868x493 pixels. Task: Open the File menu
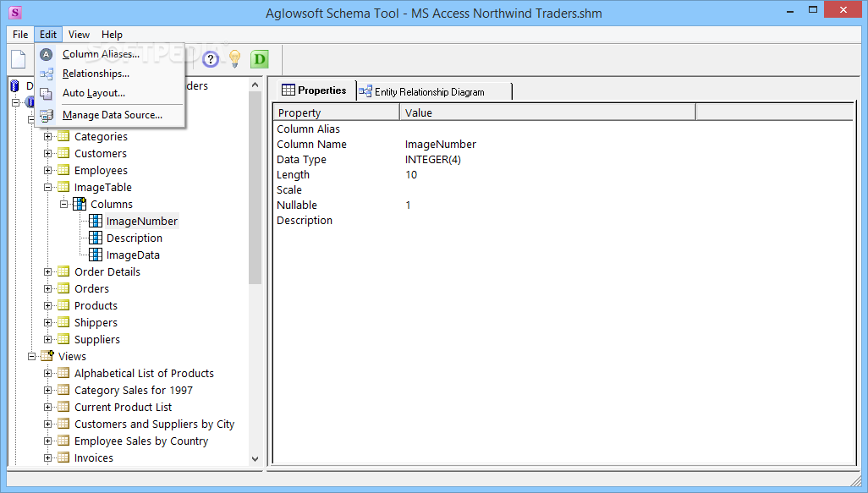pos(20,35)
